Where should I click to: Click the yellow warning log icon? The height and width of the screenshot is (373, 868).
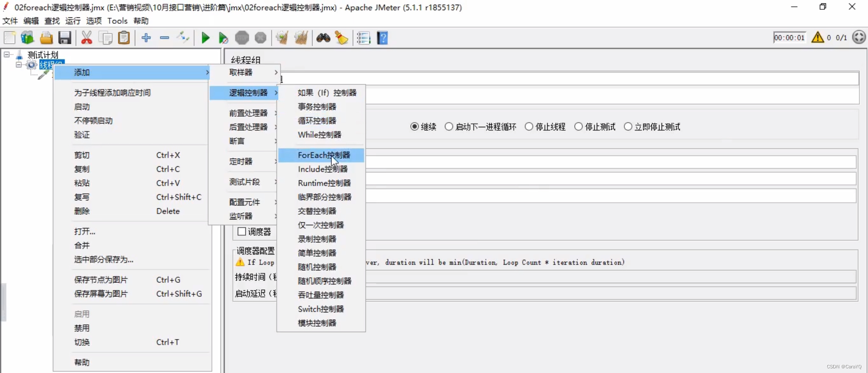click(x=818, y=37)
